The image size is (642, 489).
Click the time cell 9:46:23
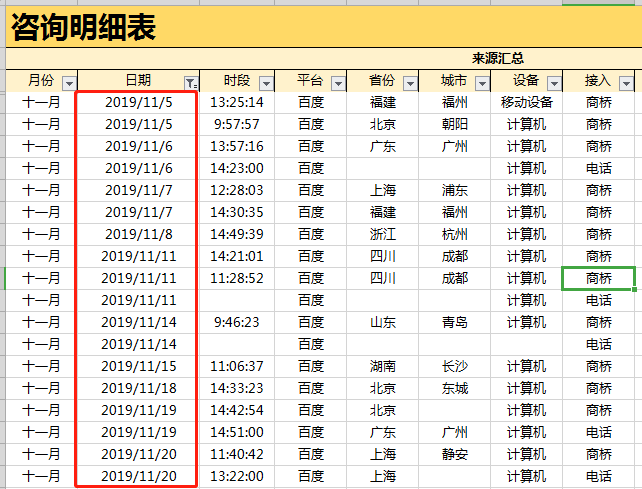pyautogui.click(x=238, y=322)
